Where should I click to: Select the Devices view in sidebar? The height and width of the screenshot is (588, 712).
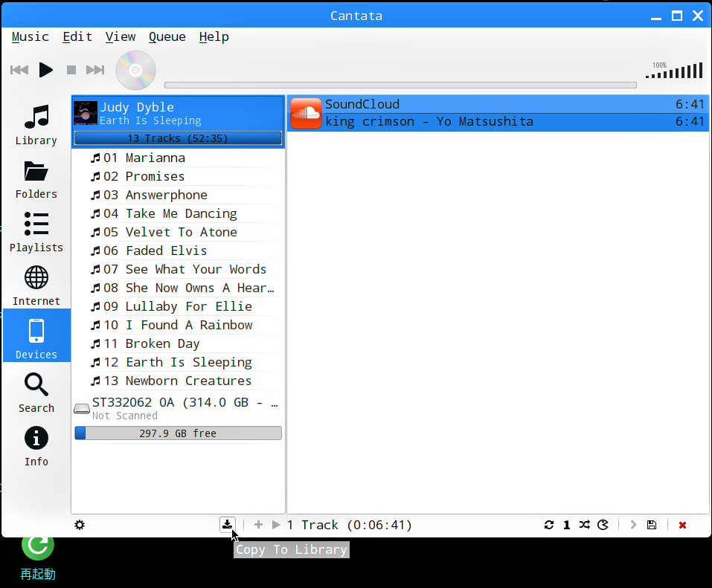click(36, 336)
